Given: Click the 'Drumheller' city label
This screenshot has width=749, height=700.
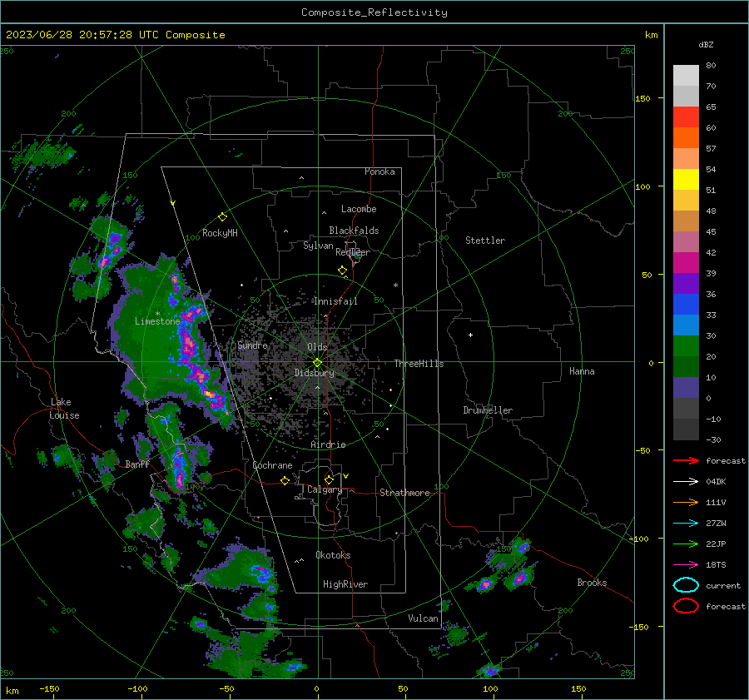Looking at the screenshot, I should (488, 410).
